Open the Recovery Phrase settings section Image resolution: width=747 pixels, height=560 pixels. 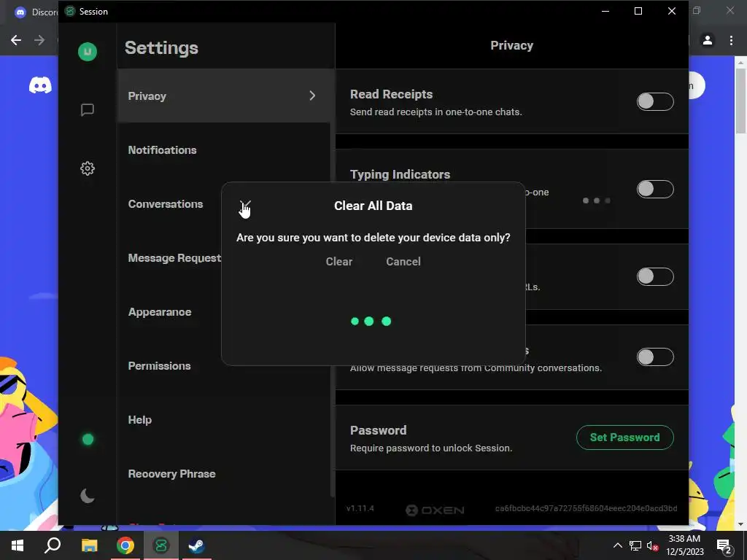click(x=223, y=474)
